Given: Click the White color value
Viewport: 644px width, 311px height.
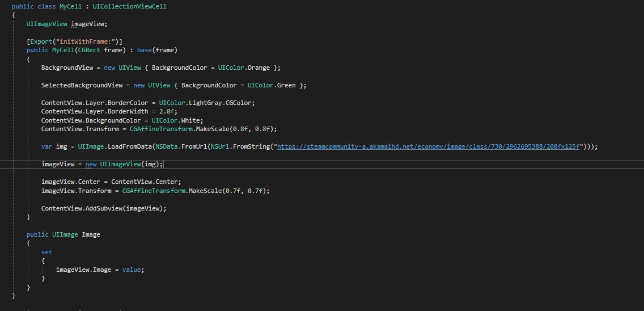Looking at the screenshot, I should point(190,120).
